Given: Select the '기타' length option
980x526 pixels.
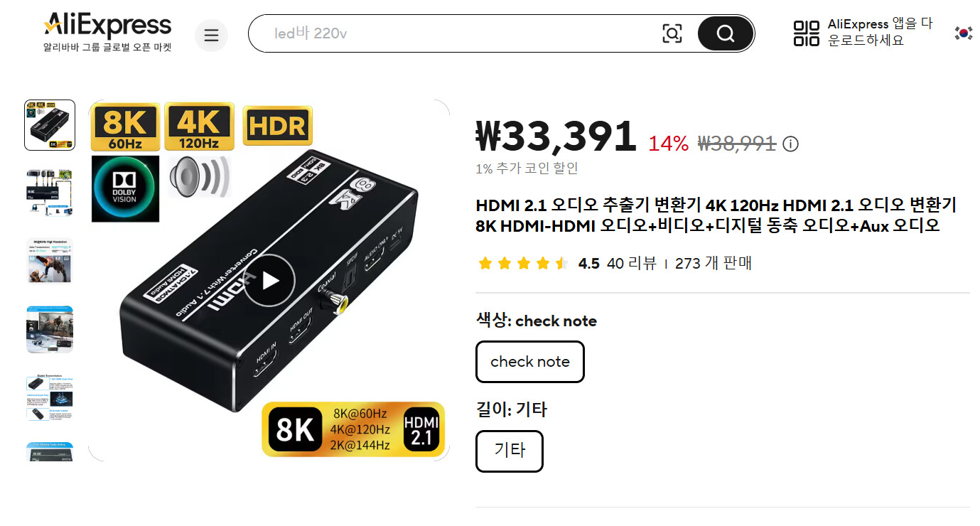Looking at the screenshot, I should pyautogui.click(x=510, y=451).
